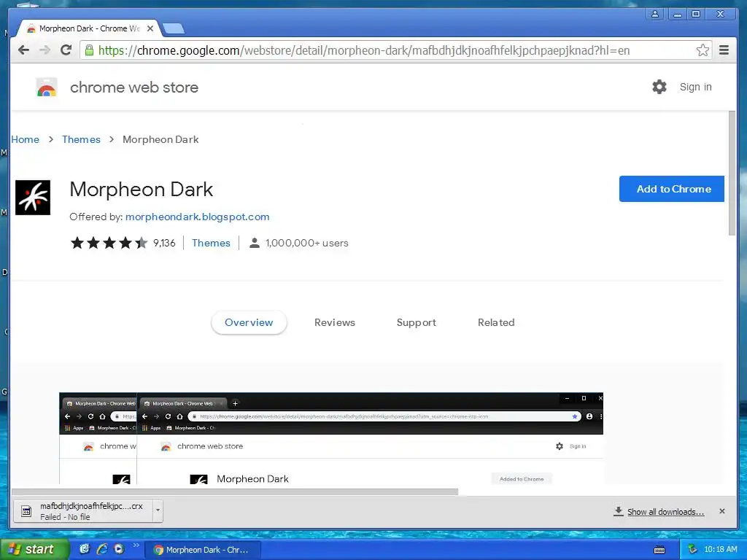
Task: Click Themes category link beside rating
Action: pyautogui.click(x=211, y=243)
